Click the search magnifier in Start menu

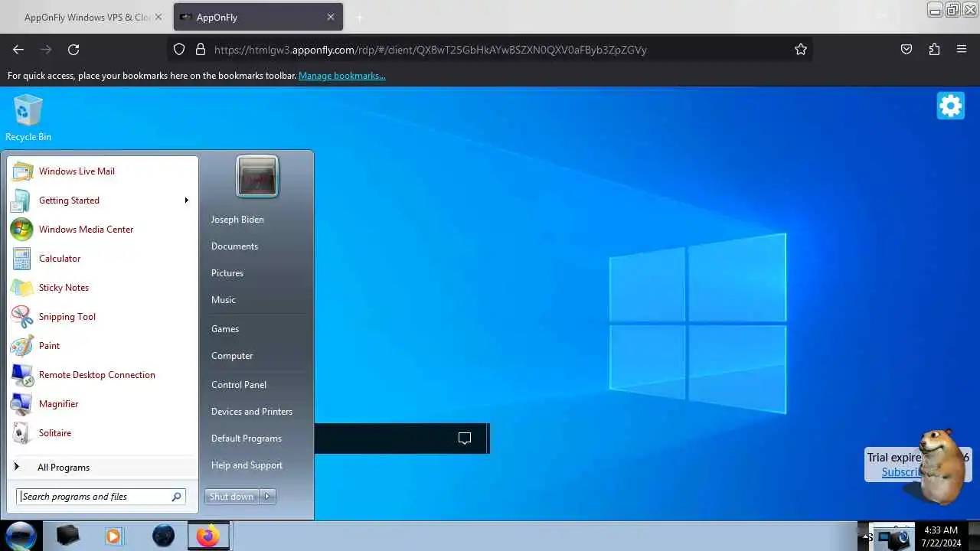(x=177, y=497)
